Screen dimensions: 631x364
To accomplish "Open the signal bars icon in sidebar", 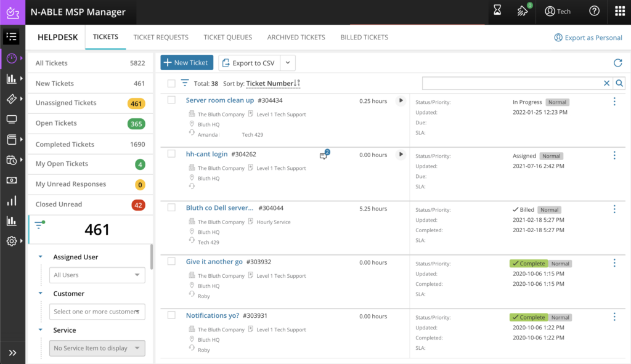I will pos(12,201).
